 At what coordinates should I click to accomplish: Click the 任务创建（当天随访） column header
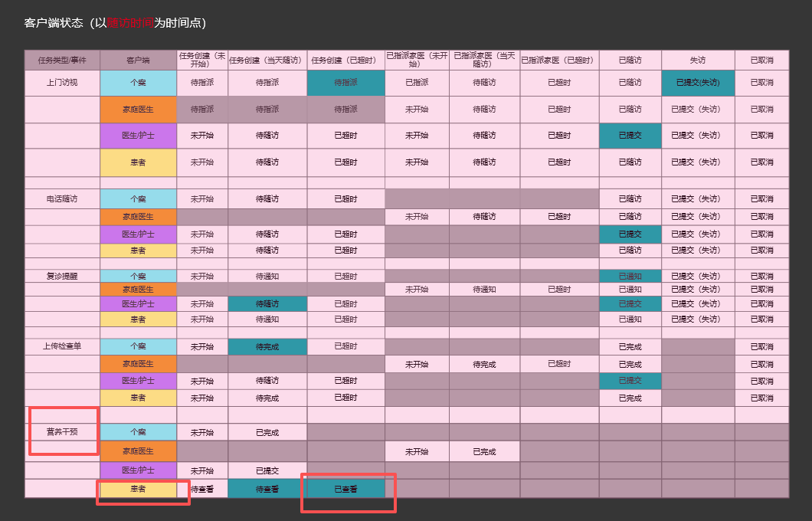pyautogui.click(x=267, y=60)
